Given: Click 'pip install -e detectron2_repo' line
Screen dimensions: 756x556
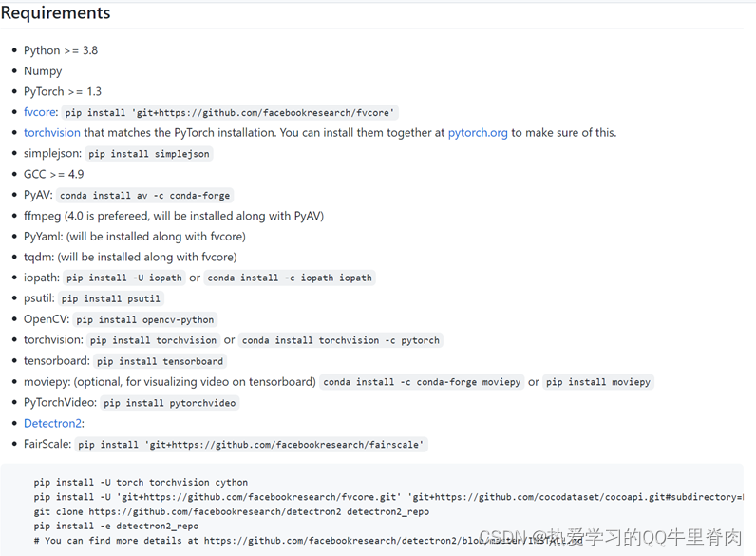Looking at the screenshot, I should (x=116, y=527).
